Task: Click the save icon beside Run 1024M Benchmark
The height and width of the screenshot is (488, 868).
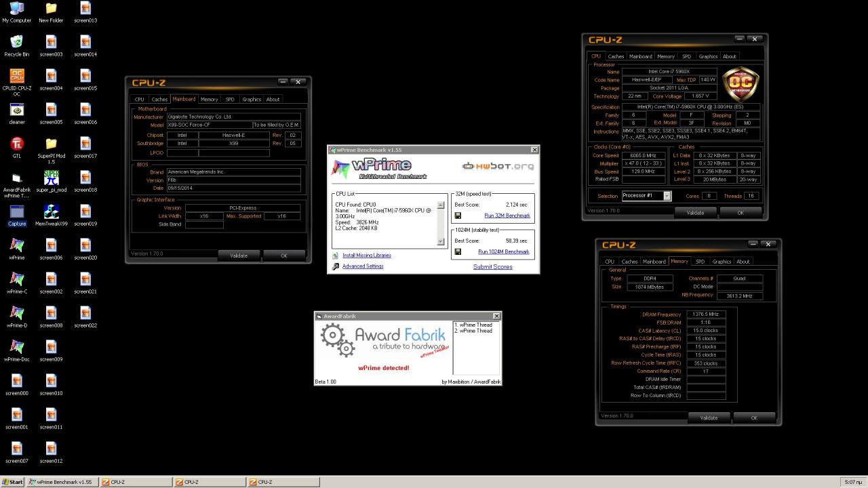Action: tap(458, 251)
